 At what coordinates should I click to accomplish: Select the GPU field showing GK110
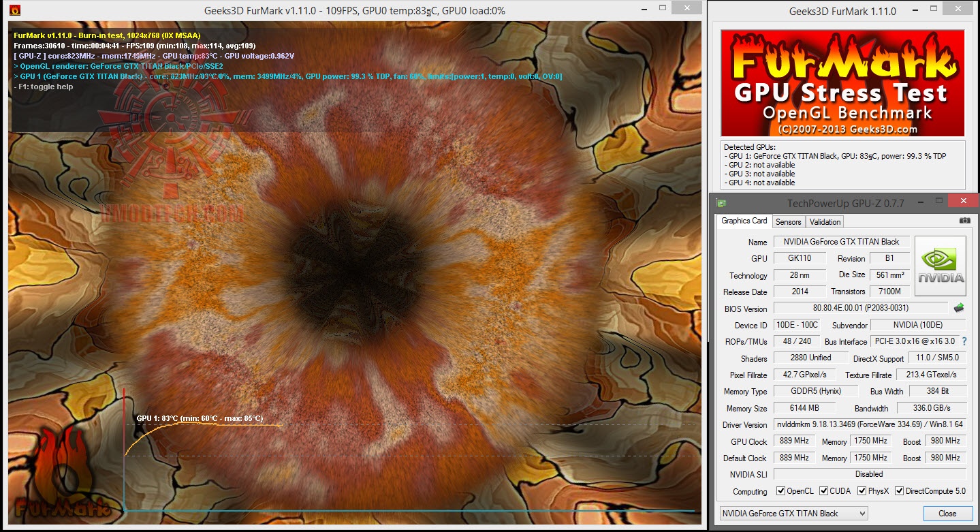(800, 258)
